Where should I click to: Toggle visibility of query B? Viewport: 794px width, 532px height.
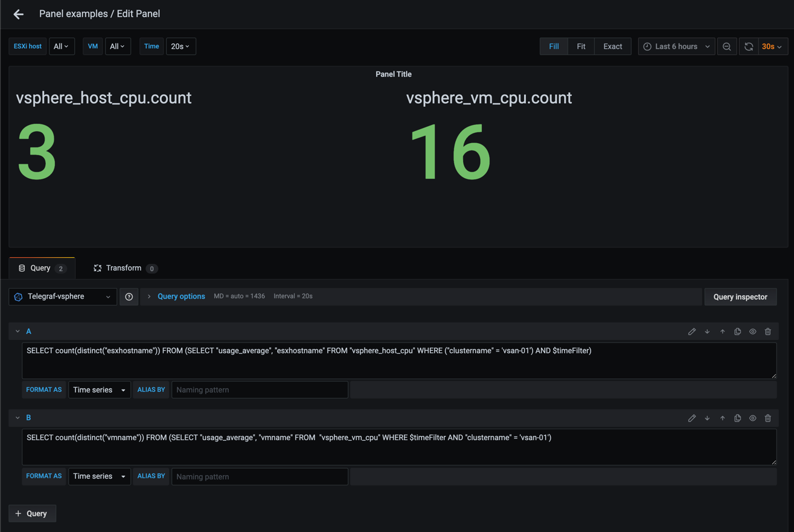point(752,418)
